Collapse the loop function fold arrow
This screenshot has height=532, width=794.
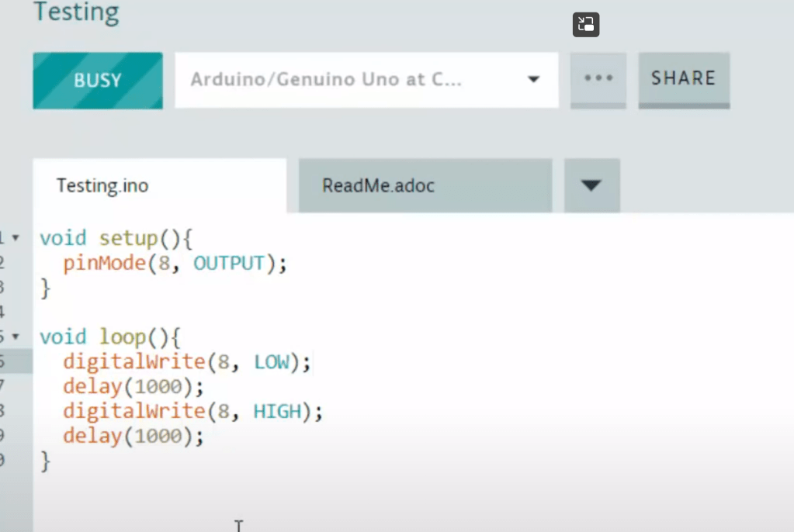pyautogui.click(x=16, y=337)
